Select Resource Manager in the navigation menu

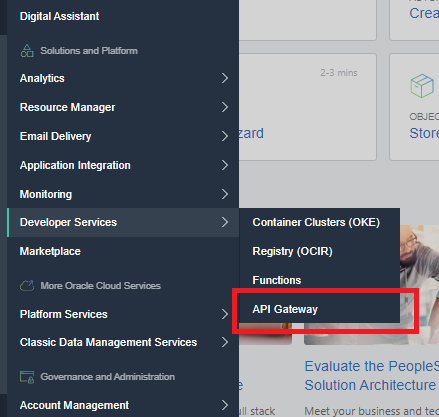[x=67, y=107]
